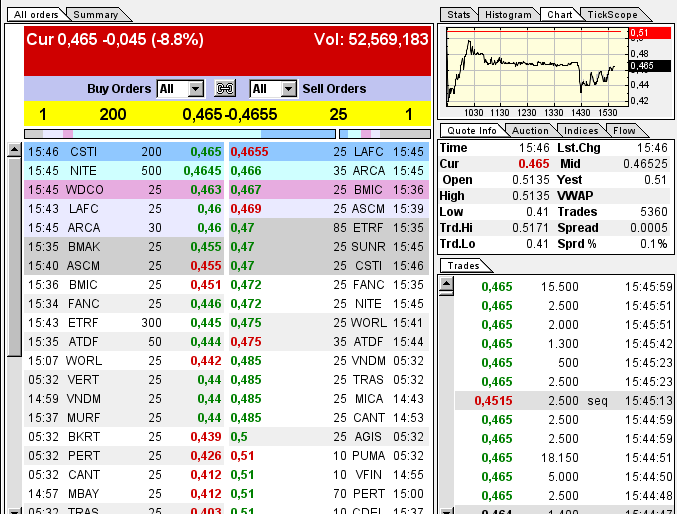Click the Vol: 52,569,183 text
Viewport: 678px width, 514px height.
pos(371,39)
